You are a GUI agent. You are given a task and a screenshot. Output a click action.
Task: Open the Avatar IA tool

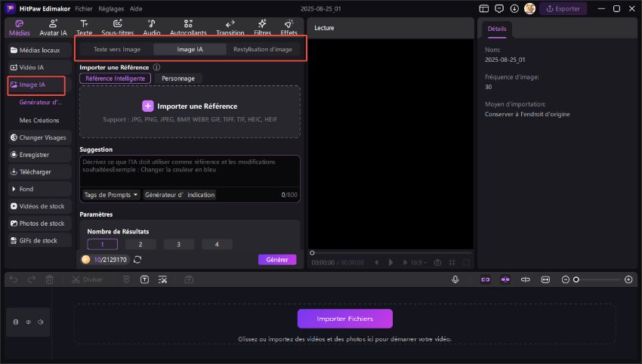(x=53, y=28)
